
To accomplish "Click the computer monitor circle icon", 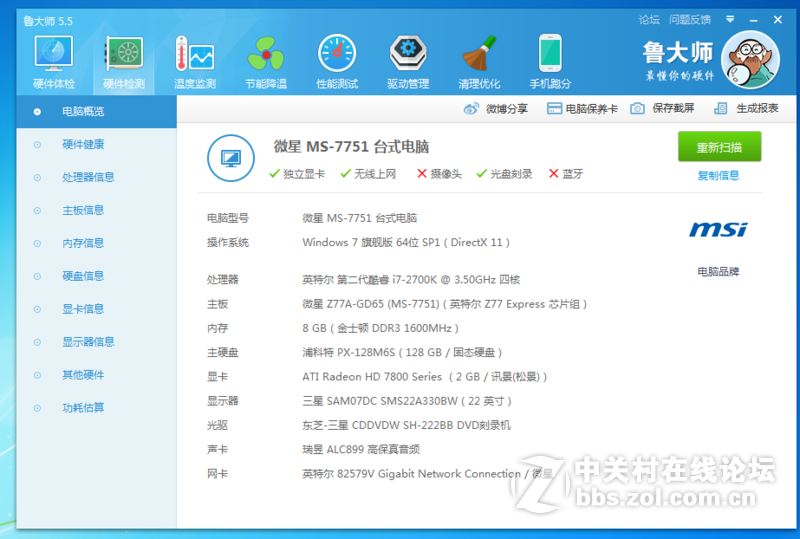I will (x=231, y=158).
